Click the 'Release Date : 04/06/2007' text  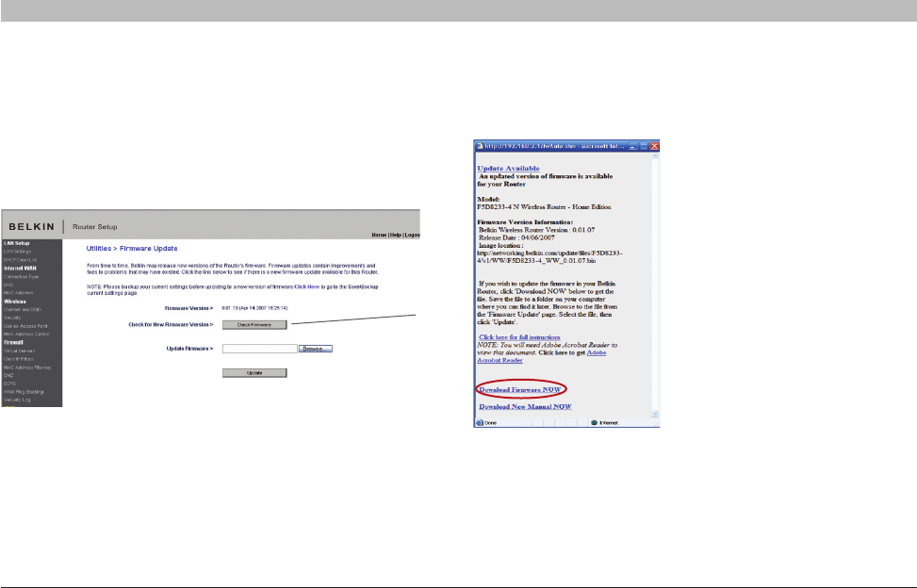click(516, 237)
